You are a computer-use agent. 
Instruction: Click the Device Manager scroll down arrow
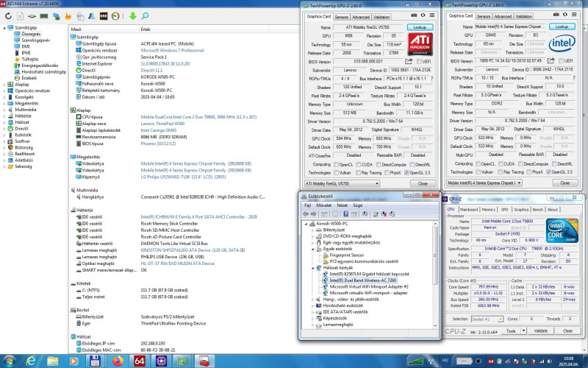[x=435, y=325]
